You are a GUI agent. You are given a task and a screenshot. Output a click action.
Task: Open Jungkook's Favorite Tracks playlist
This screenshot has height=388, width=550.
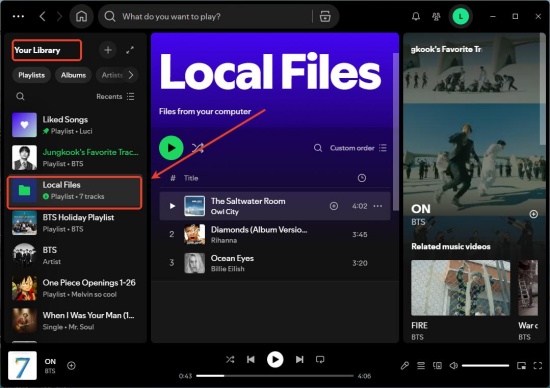pos(75,158)
